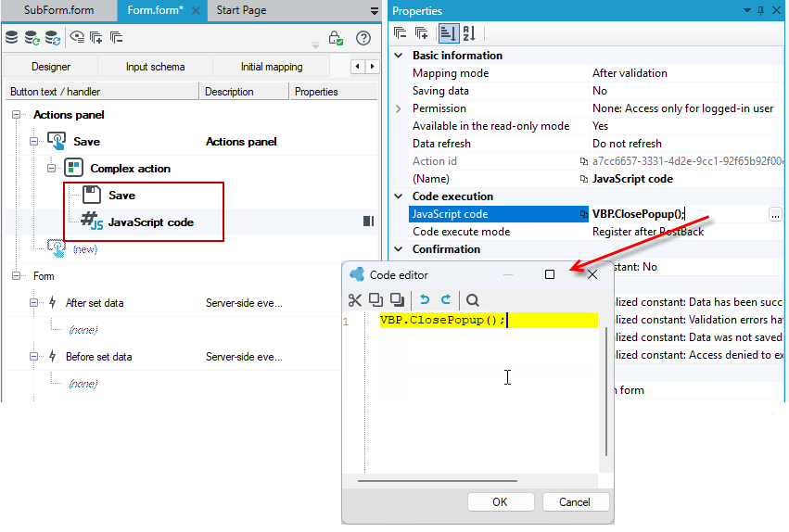Click the Complex action icon
789x532 pixels.
[73, 168]
